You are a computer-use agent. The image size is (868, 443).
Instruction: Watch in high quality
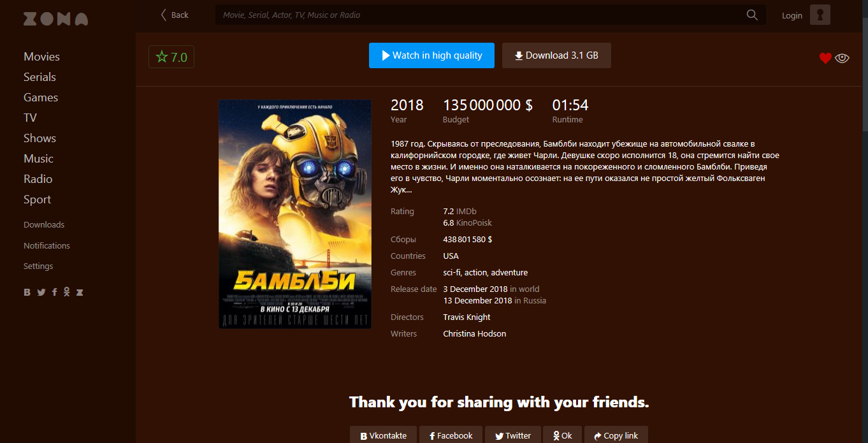[431, 55]
